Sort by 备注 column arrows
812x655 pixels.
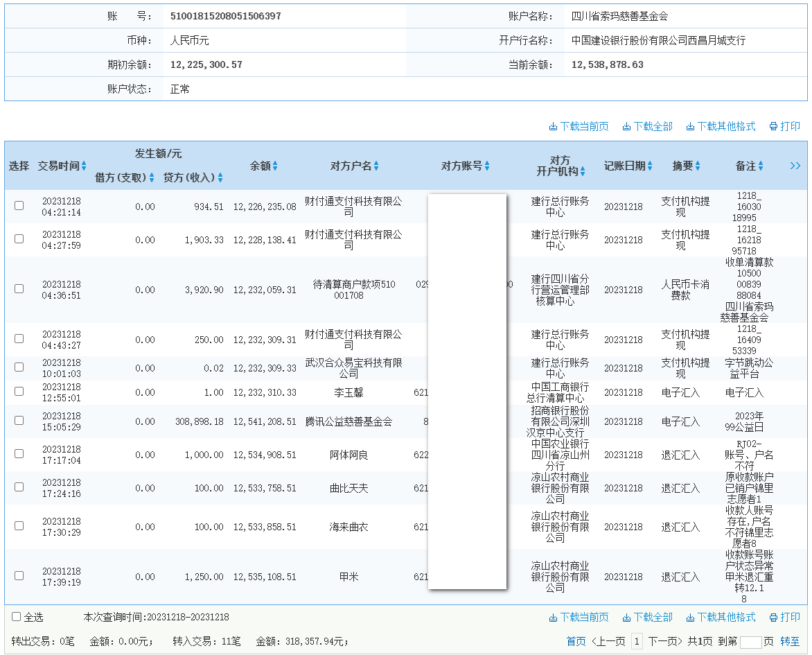761,166
